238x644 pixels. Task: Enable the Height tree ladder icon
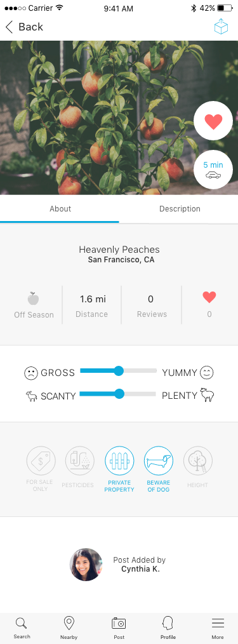point(198,461)
